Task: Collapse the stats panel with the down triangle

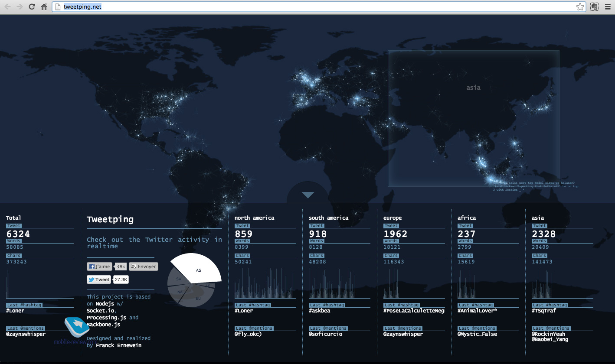Action: click(x=308, y=195)
